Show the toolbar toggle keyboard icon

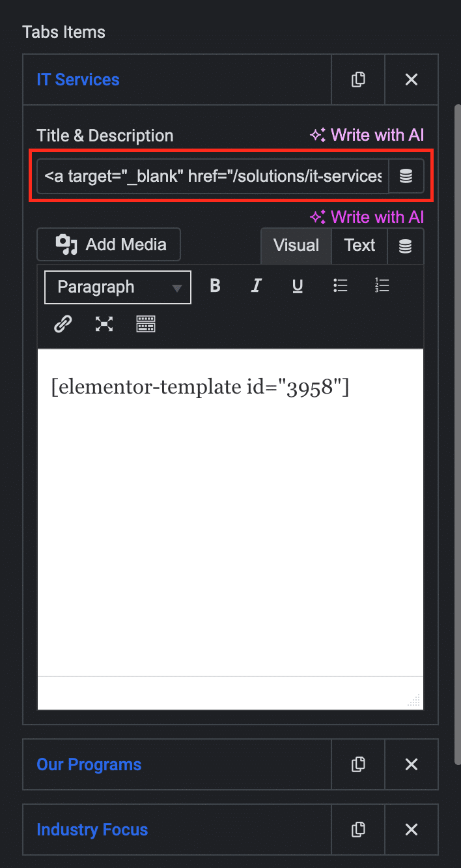[x=146, y=324]
